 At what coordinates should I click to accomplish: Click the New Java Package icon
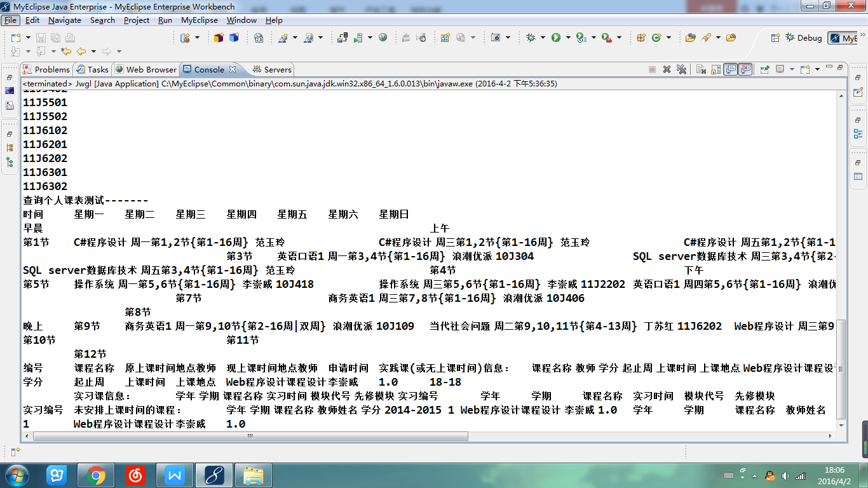click(641, 37)
